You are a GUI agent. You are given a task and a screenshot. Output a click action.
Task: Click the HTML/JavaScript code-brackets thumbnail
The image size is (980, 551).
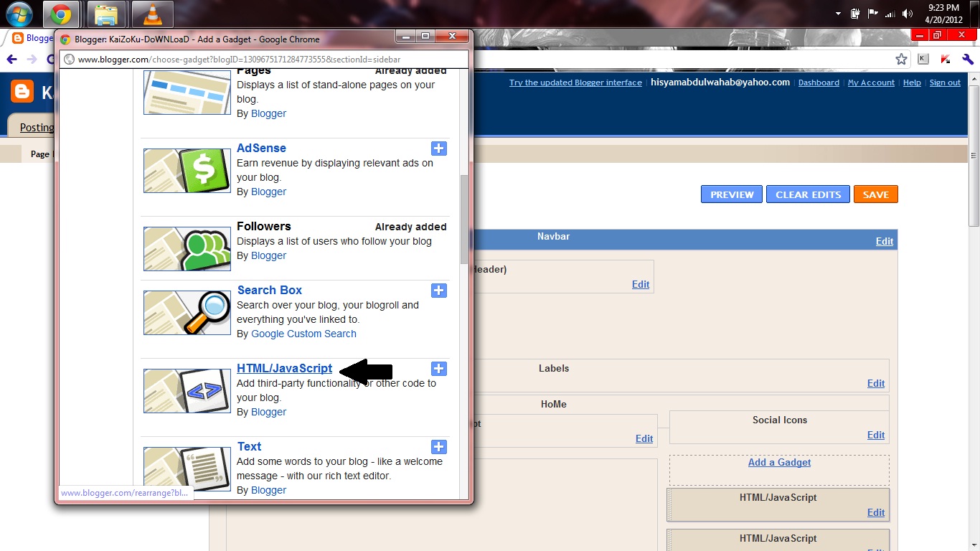pyautogui.click(x=187, y=391)
